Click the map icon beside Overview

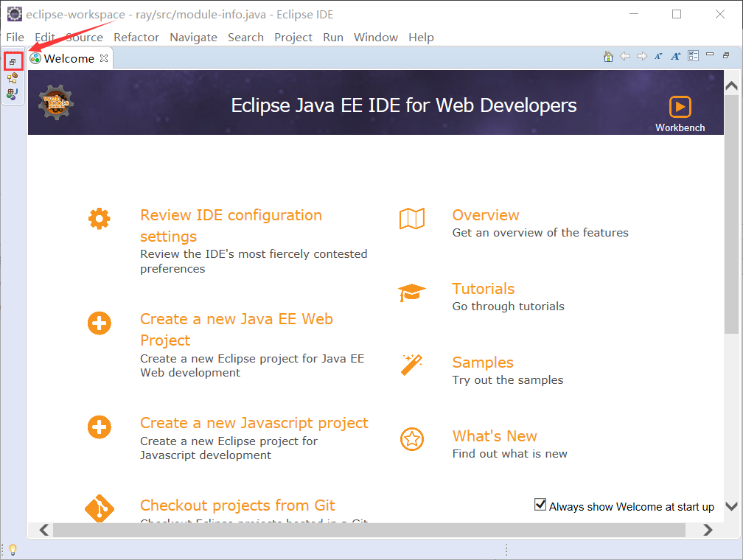(412, 218)
